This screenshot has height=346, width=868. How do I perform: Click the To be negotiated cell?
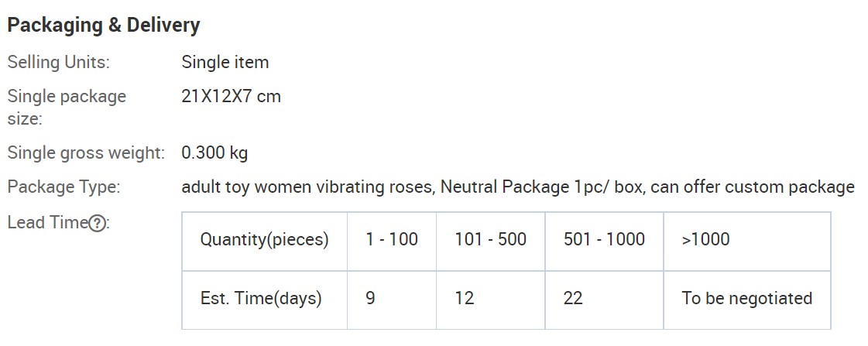747,300
